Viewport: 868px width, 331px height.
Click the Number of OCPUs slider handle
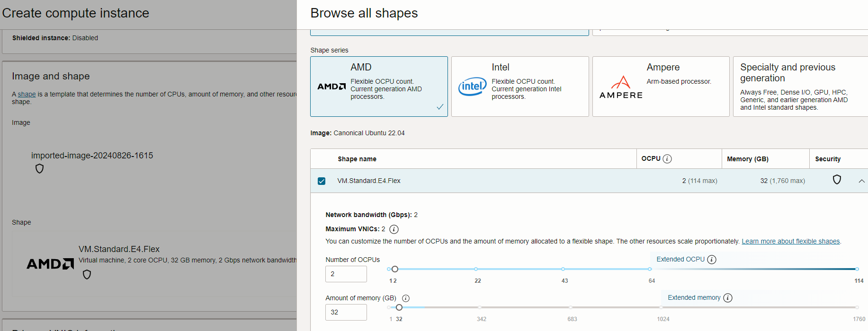pyautogui.click(x=395, y=269)
